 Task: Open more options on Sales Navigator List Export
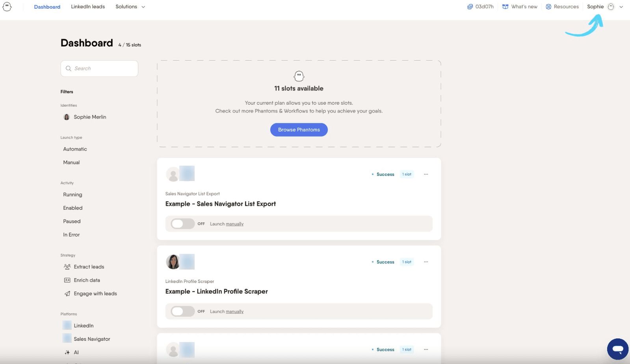426,174
